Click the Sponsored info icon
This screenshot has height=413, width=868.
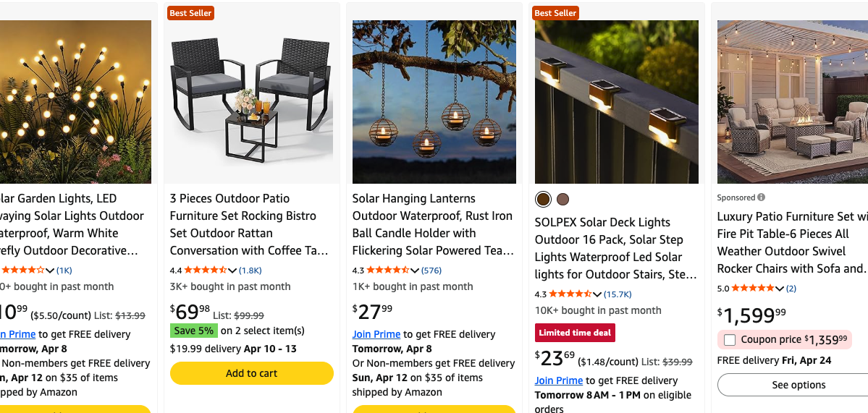[761, 197]
